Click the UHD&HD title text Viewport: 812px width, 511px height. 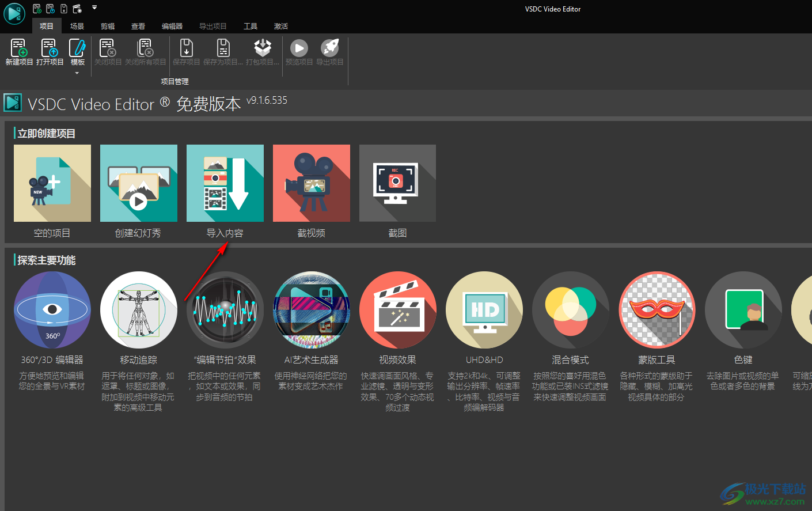click(484, 360)
